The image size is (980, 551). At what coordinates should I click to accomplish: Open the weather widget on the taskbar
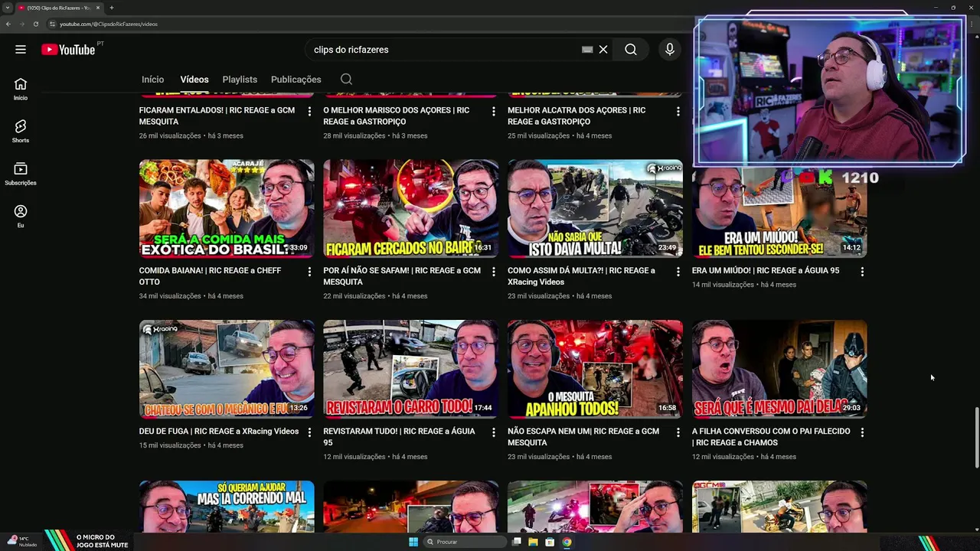pos(21,542)
